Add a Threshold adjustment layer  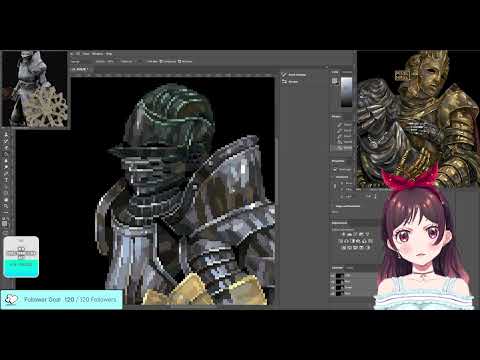pos(355,248)
